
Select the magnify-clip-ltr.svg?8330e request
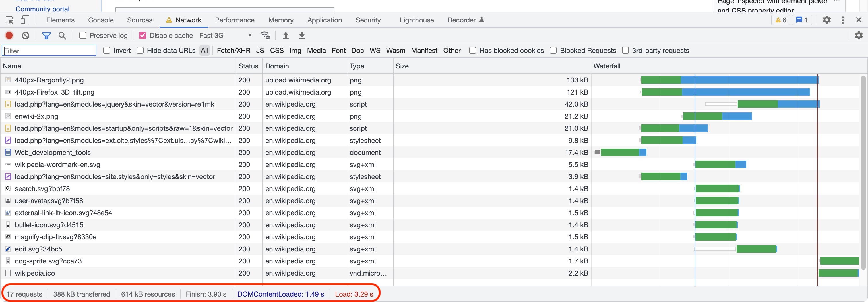point(56,237)
